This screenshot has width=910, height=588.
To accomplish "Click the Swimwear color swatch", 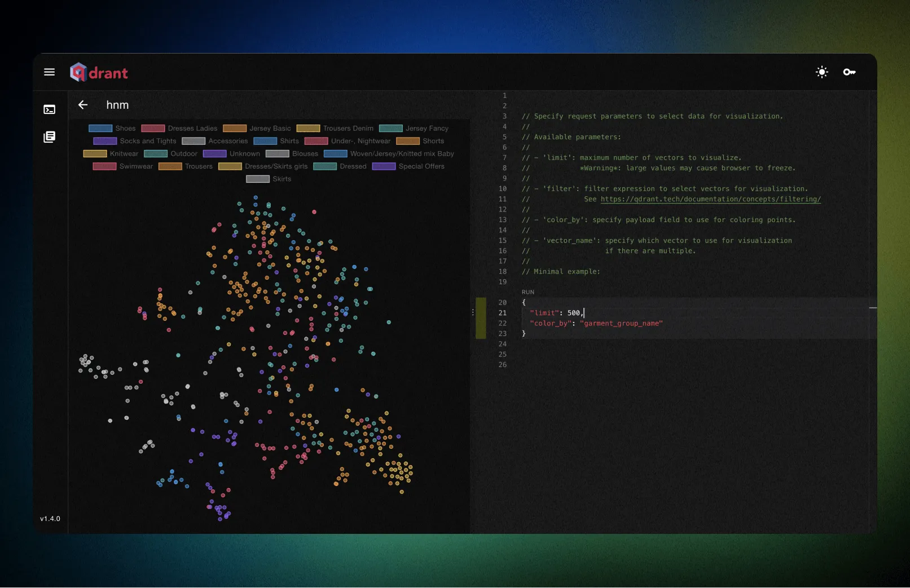I will [x=104, y=166].
